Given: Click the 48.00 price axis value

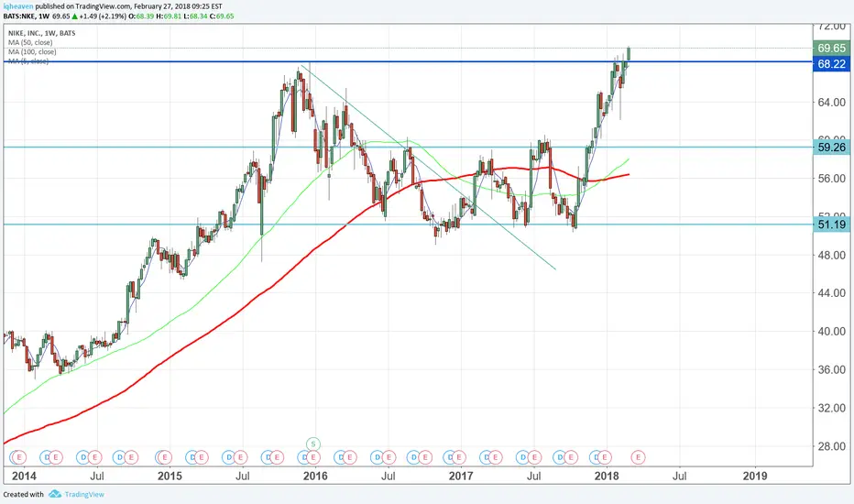Looking at the screenshot, I should pos(832,255).
